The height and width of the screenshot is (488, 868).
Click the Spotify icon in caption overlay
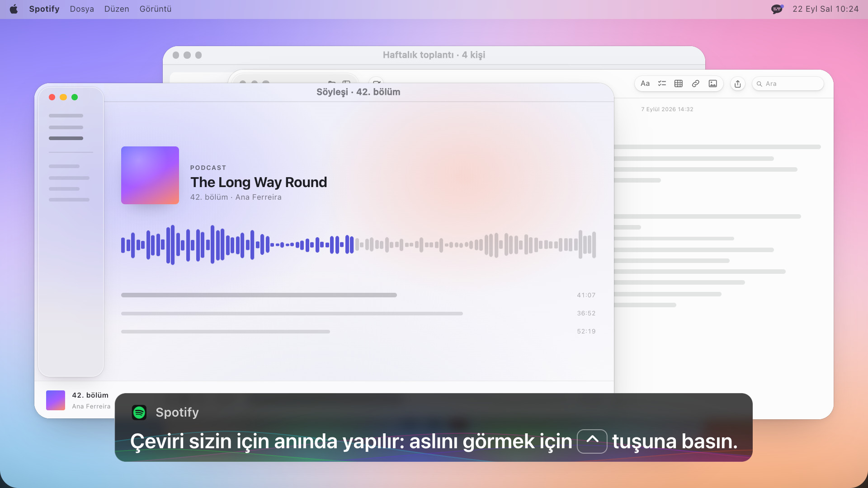tap(139, 412)
